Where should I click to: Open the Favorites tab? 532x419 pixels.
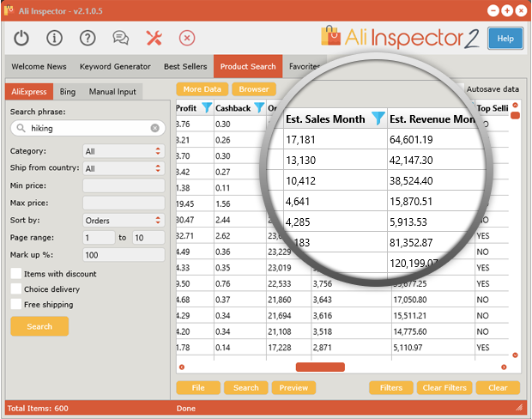pyautogui.click(x=305, y=67)
